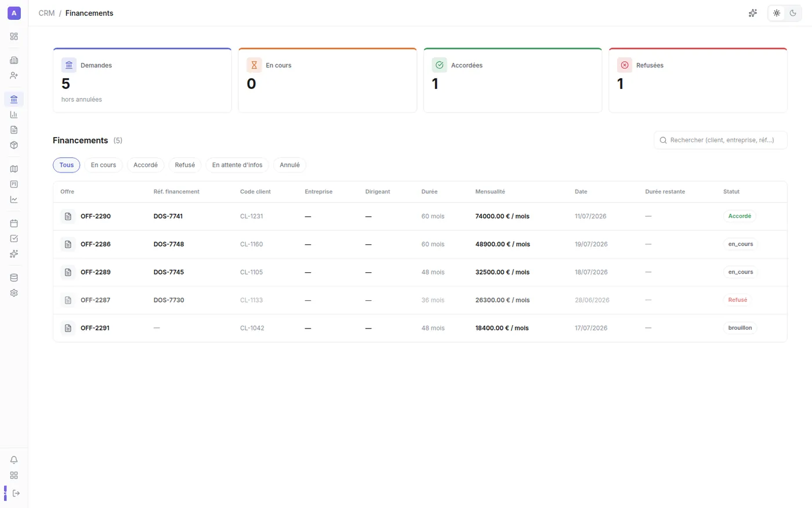
Task: Filter by Annulé status
Action: pyautogui.click(x=289, y=165)
